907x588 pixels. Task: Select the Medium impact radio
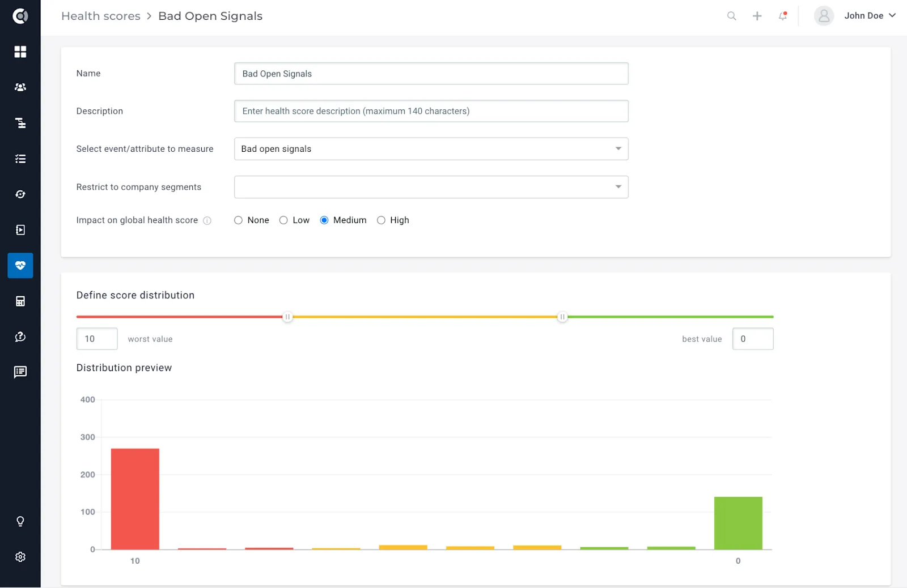[x=324, y=220]
